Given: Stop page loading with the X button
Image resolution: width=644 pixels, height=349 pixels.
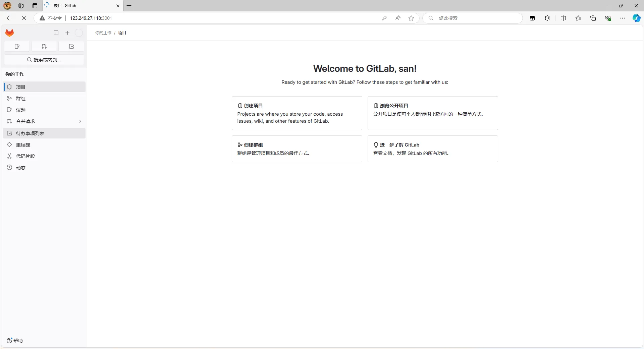Looking at the screenshot, I should click(x=24, y=18).
